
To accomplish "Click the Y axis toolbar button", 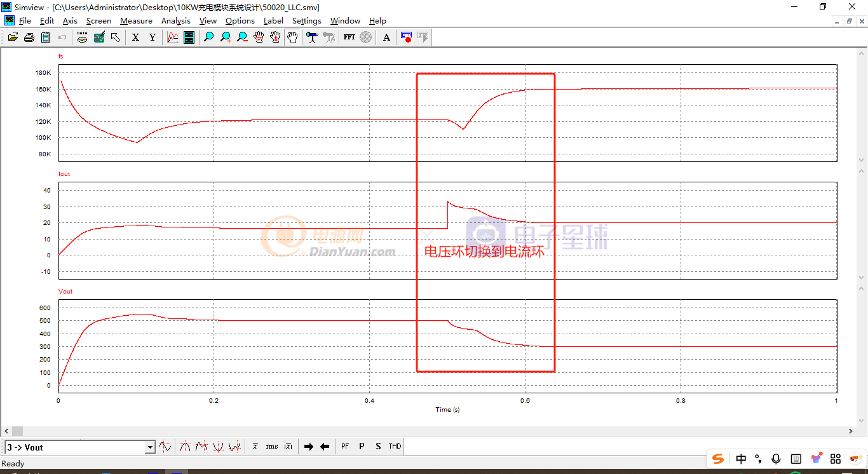I will coord(152,37).
